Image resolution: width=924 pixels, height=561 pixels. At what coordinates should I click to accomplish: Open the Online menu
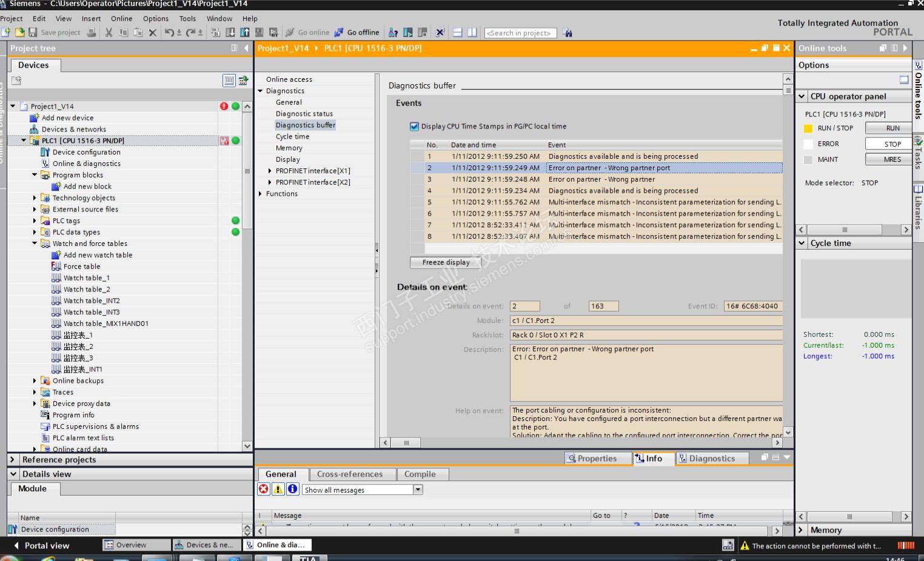coord(121,19)
